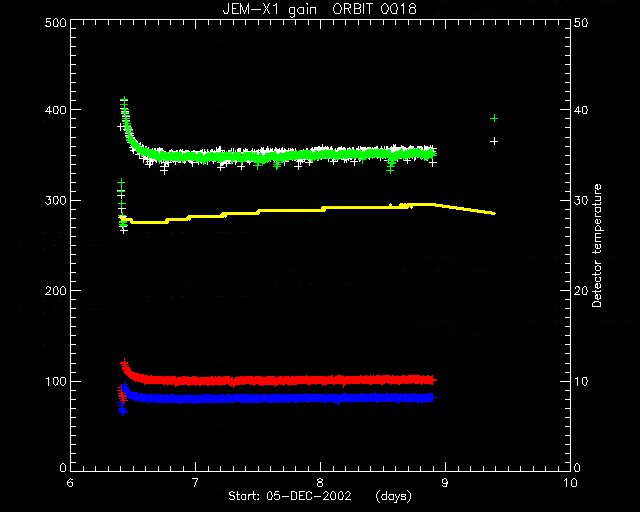Click the plot title JEM-X1 gain ORBIT 0018

[320, 9]
